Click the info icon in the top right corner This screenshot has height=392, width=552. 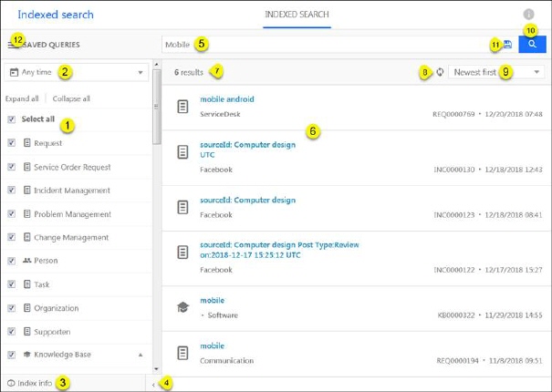[528, 15]
